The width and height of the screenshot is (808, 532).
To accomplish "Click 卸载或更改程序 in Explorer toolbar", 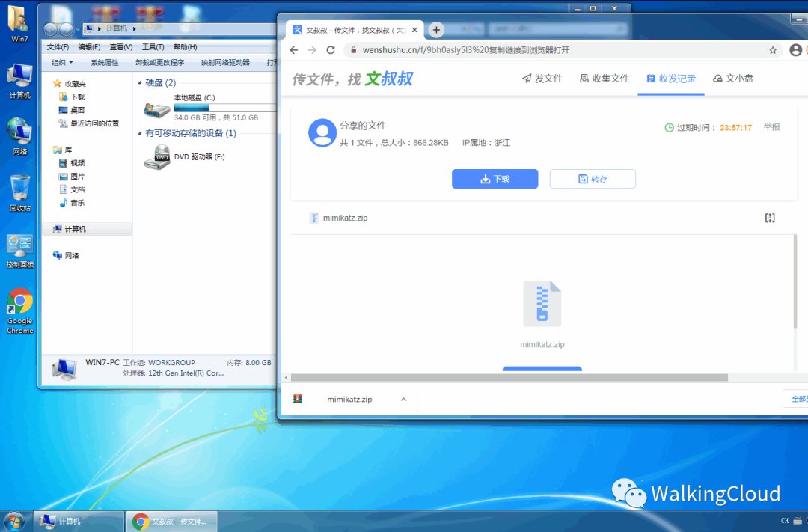I will pos(160,62).
